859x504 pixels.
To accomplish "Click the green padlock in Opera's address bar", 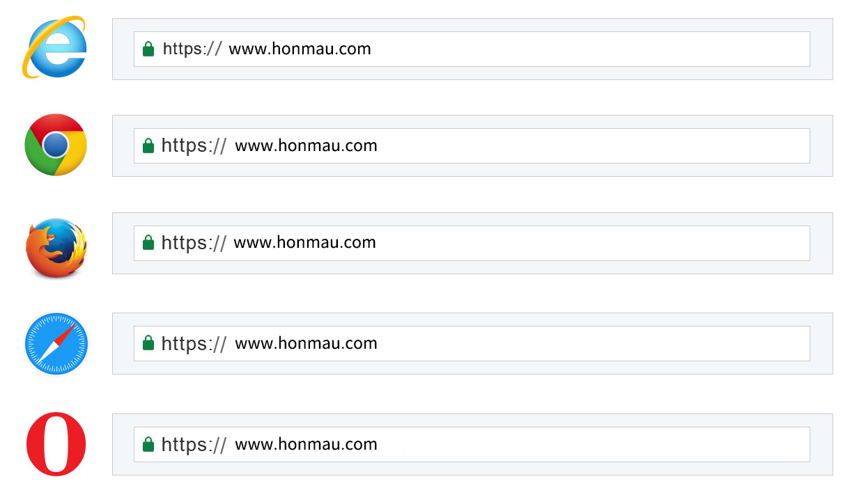I will coord(148,444).
